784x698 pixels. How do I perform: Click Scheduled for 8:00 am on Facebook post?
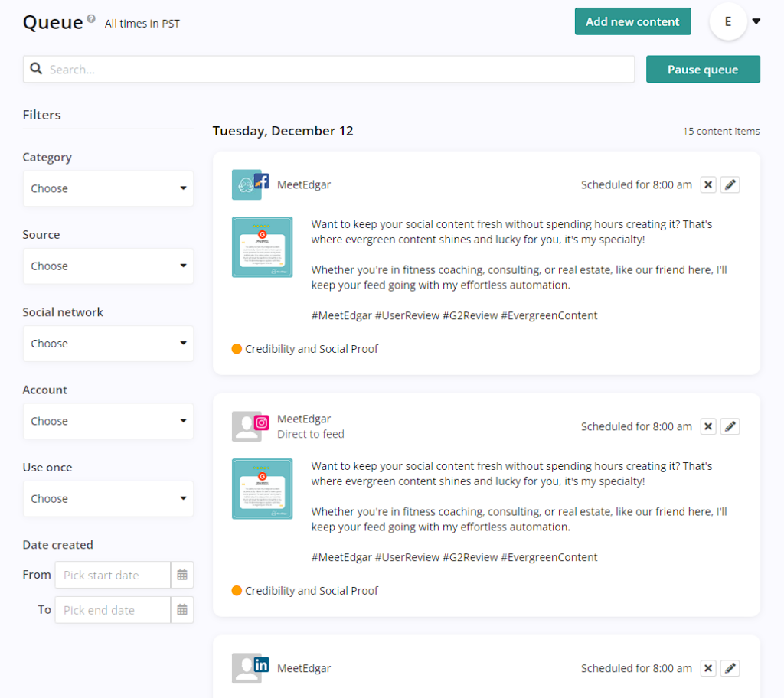636,185
